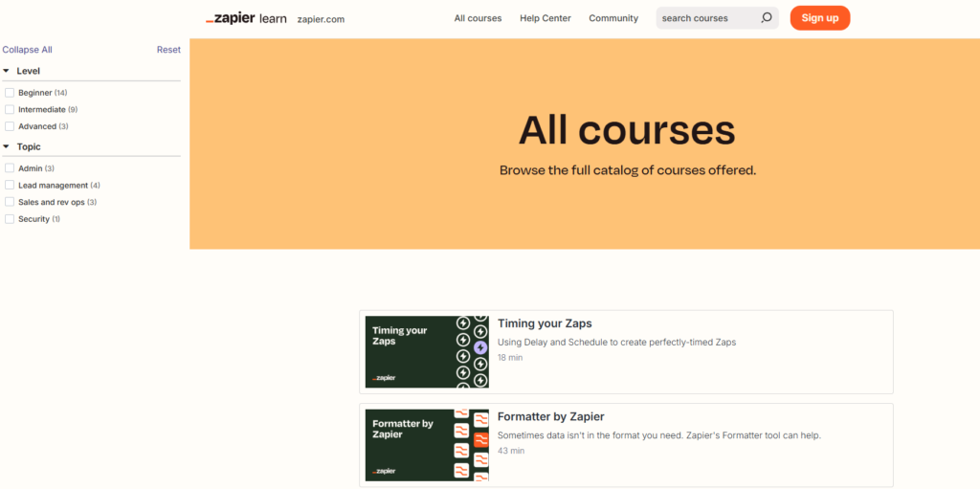Enable the Admin topic filter
The height and width of the screenshot is (489, 980).
point(10,168)
